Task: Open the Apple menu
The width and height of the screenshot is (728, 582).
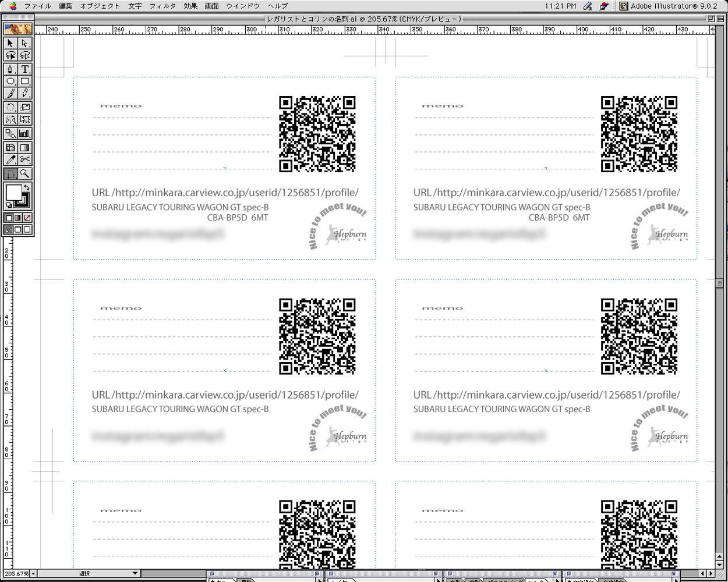Action: tap(13, 6)
